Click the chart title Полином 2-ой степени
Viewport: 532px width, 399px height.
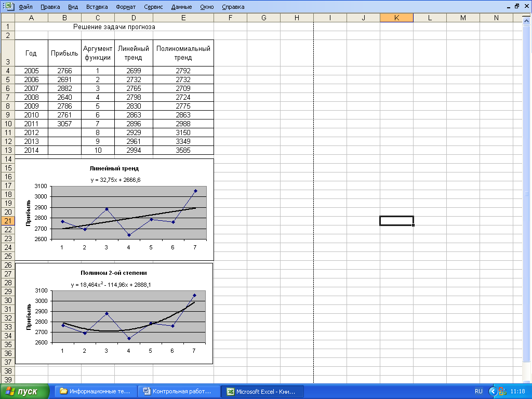click(x=114, y=273)
